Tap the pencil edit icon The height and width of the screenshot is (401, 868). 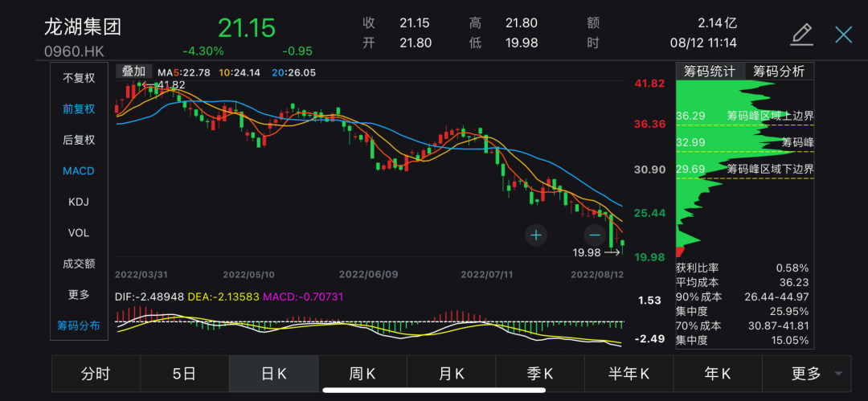(x=801, y=35)
